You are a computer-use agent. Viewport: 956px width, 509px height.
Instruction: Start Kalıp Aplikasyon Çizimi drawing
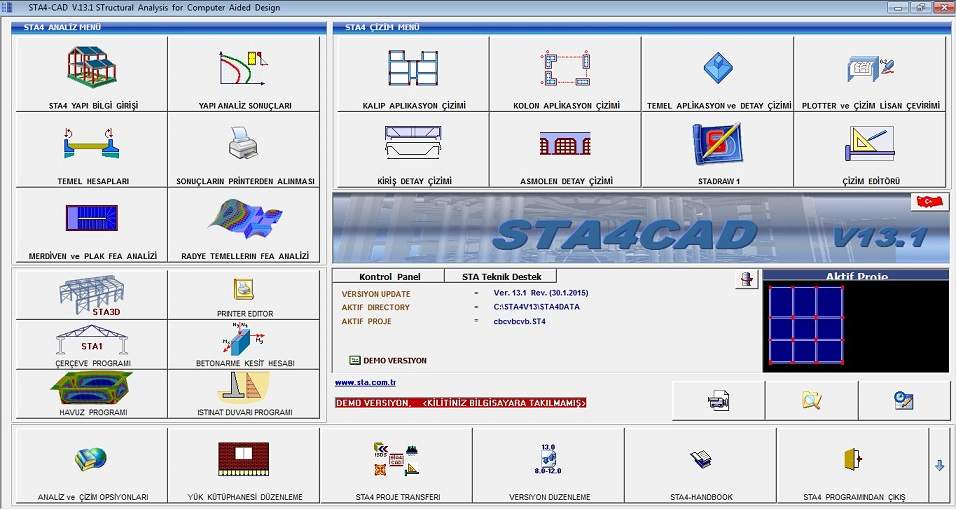[x=413, y=74]
